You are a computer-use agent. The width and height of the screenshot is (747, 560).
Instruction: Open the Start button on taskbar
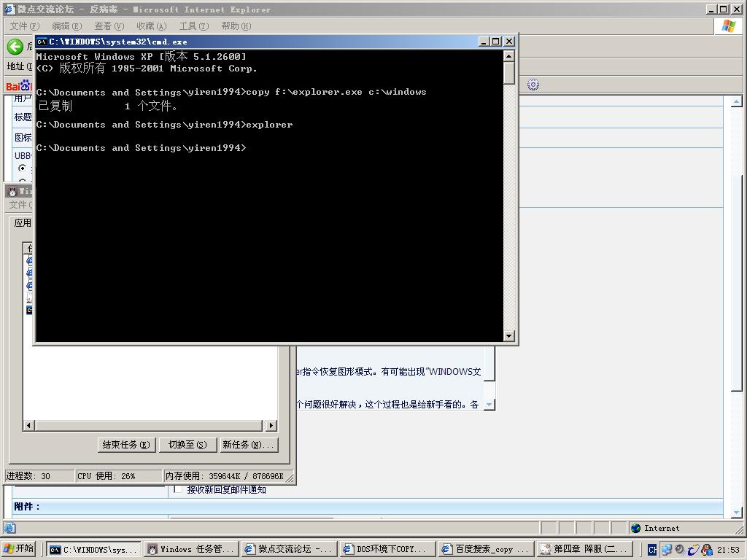point(19,549)
